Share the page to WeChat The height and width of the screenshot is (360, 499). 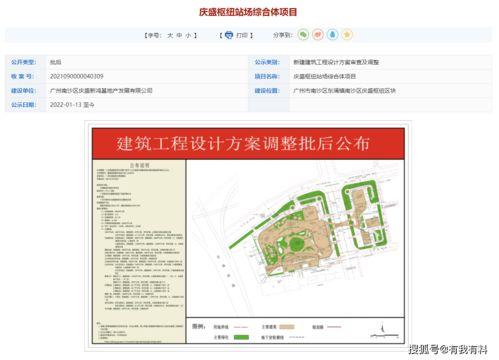303,35
